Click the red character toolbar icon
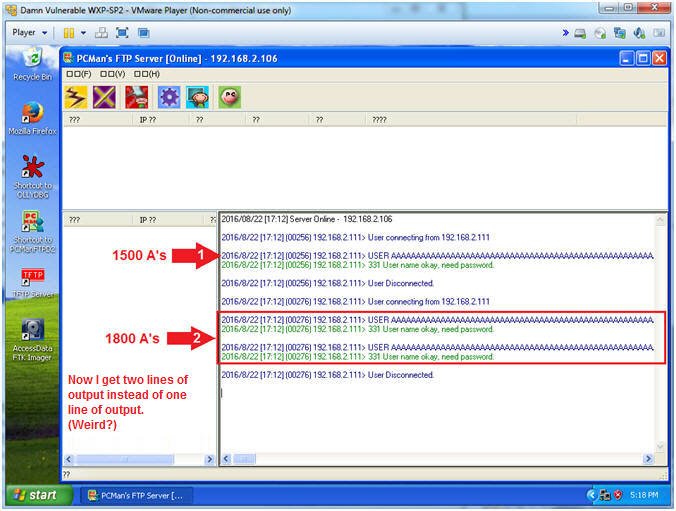676x511 pixels. [137, 97]
